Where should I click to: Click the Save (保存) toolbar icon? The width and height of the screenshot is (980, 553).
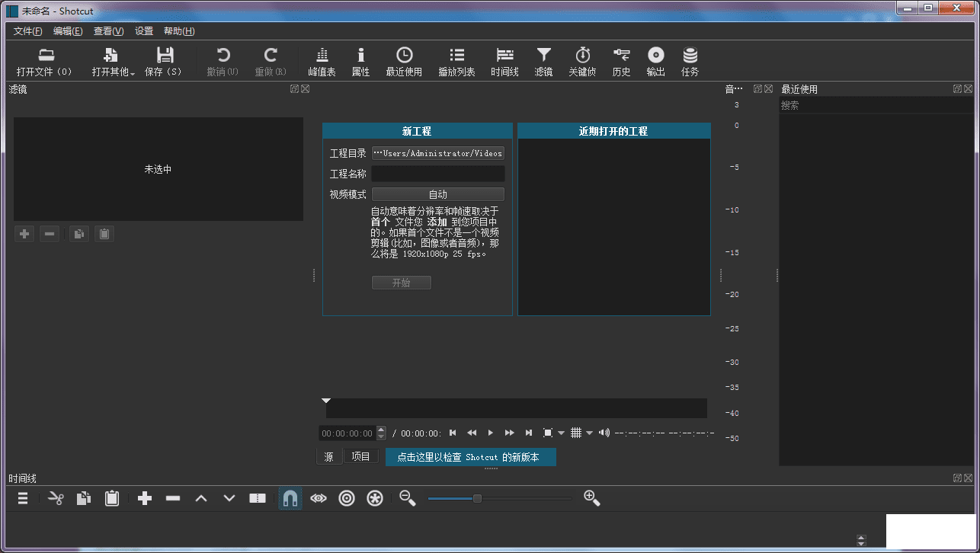click(x=164, y=62)
